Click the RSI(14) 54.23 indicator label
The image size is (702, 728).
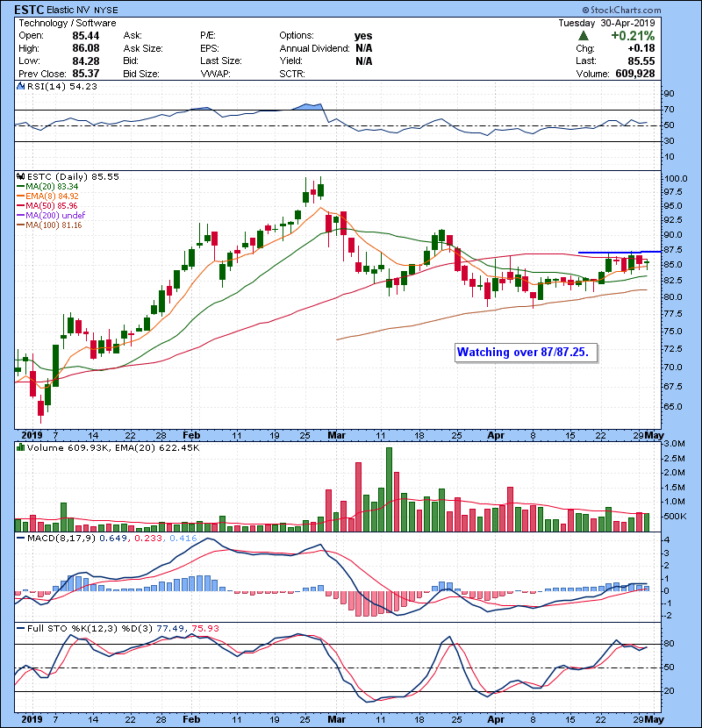click(x=61, y=86)
